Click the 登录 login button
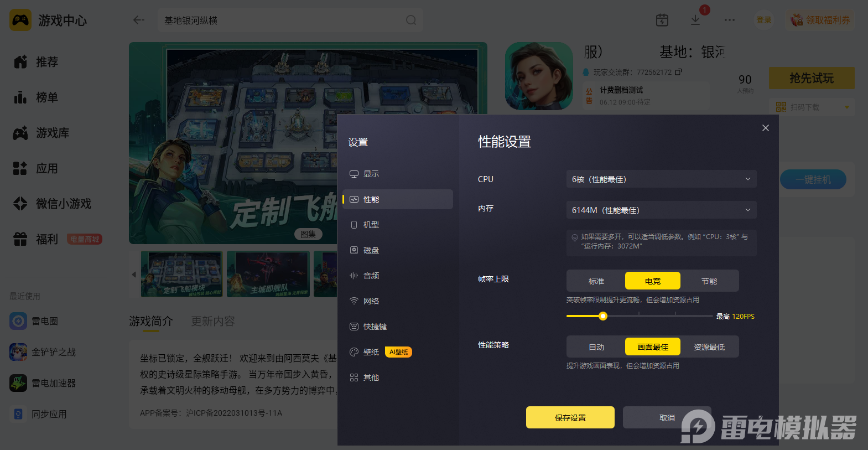 click(764, 20)
